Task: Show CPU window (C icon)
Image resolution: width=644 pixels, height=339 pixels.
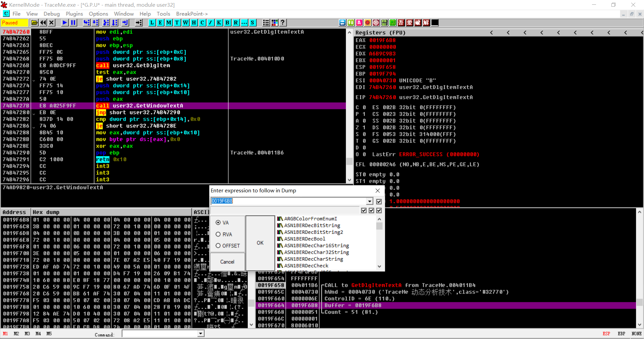Action: coord(203,22)
